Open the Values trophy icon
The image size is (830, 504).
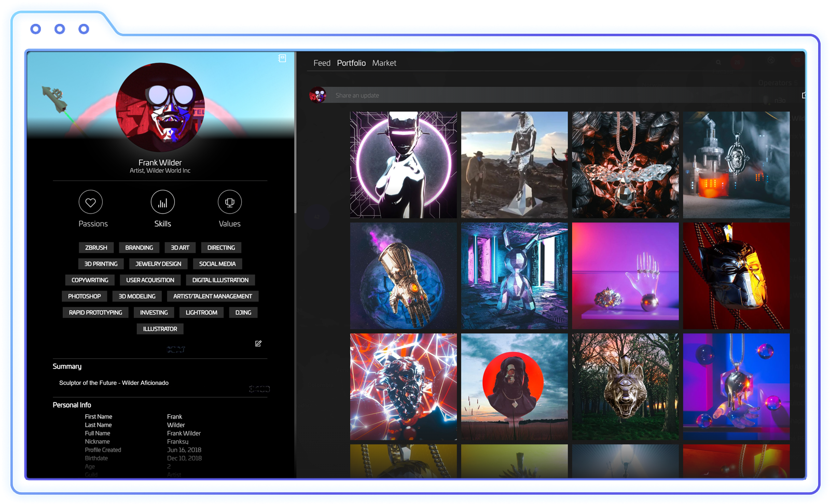pyautogui.click(x=229, y=202)
